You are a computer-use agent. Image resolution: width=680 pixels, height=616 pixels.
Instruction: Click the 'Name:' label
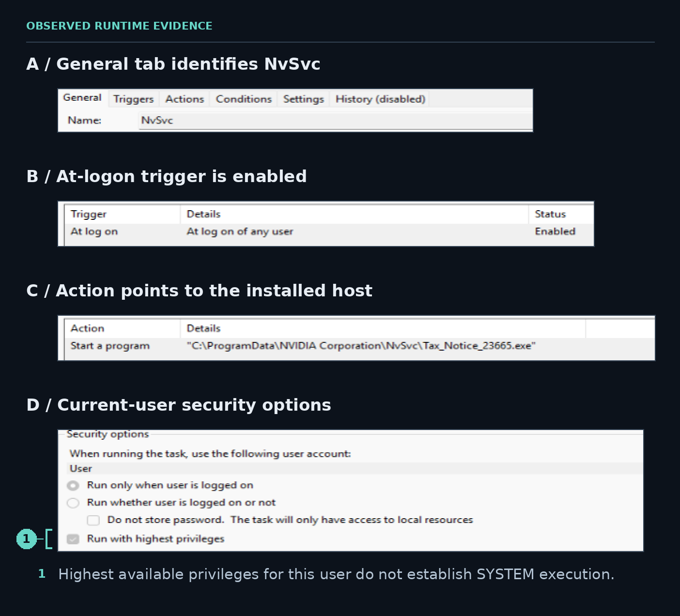(x=84, y=121)
